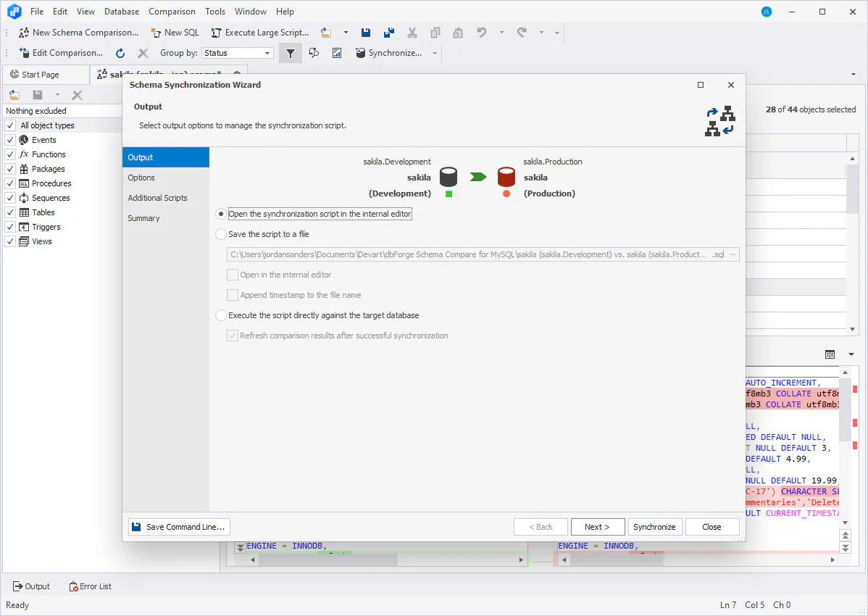Click the Copy icon in toolbar
Image resolution: width=868 pixels, height=616 pixels.
(435, 33)
